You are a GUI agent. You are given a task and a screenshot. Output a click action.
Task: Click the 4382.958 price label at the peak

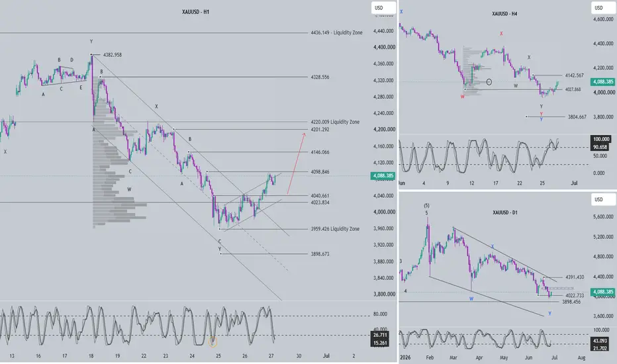[113, 55]
